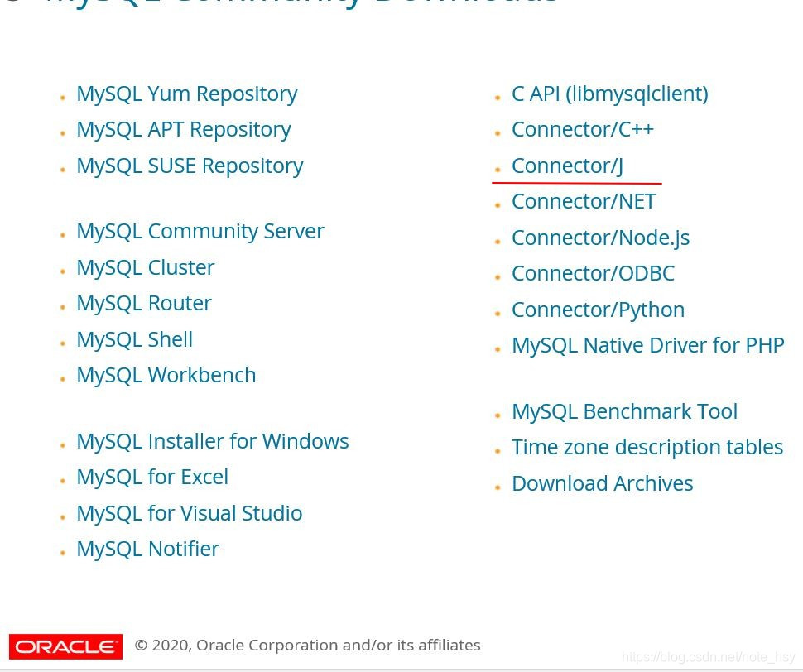Click MySQL Installer for Windows
Viewport: 803px width, 672px height.
(213, 442)
